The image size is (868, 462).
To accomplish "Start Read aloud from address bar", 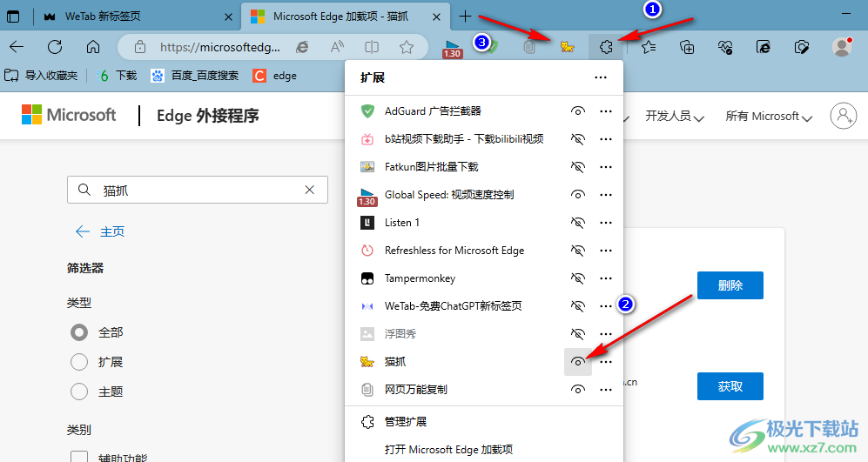I will (337, 47).
